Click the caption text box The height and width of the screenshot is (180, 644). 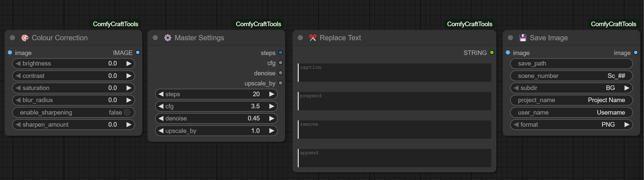[394, 73]
